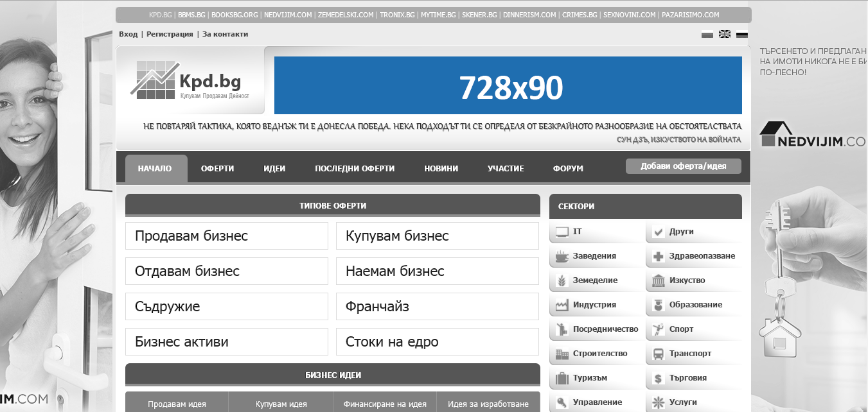Click the Образование graduate icon
Viewport: 868px width, 412px height.
pyautogui.click(x=659, y=305)
